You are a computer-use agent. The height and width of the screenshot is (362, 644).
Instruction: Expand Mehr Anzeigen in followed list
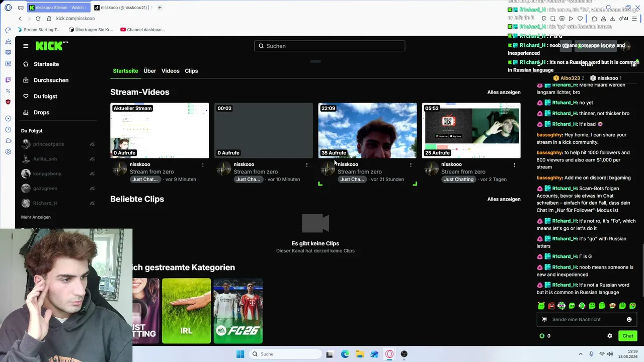36,217
